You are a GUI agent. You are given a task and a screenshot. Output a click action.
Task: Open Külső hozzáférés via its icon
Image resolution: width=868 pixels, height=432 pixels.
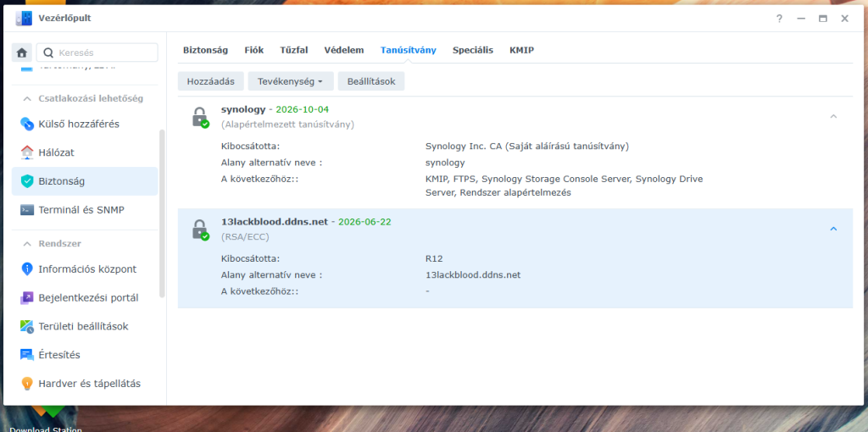26,124
